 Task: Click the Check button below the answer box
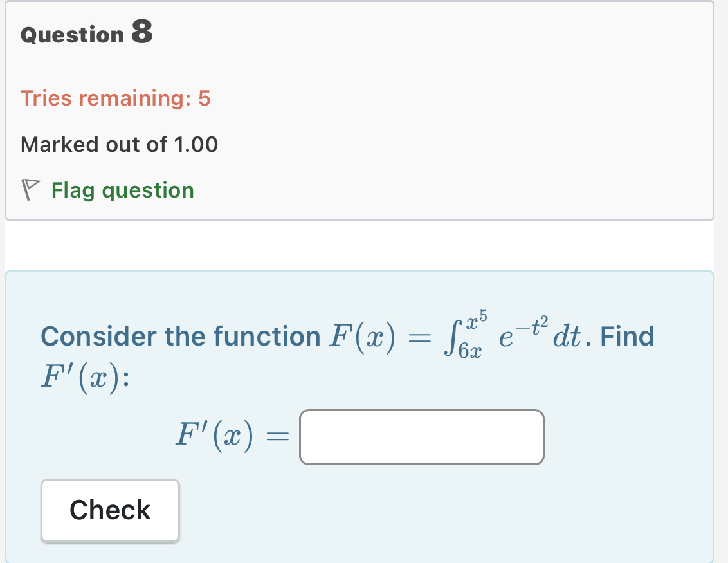(109, 510)
